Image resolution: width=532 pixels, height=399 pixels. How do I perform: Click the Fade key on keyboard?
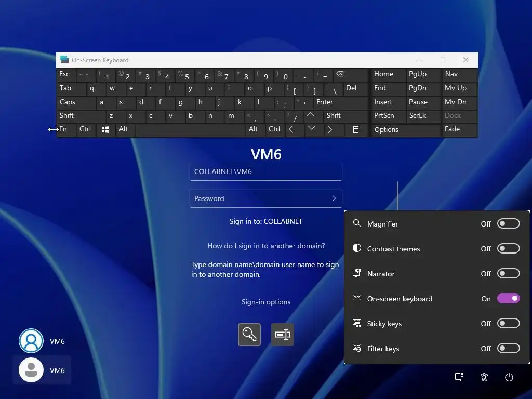pyautogui.click(x=459, y=129)
